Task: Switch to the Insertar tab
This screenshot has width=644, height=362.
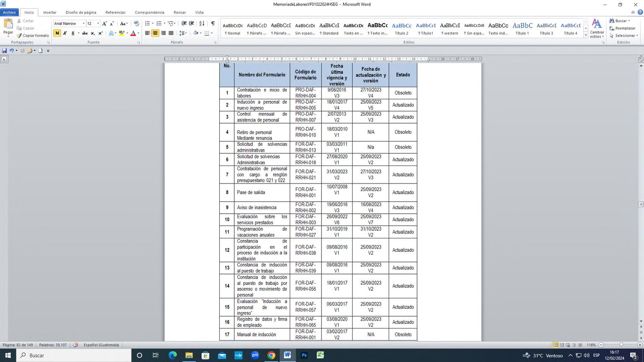Action: 49,13
